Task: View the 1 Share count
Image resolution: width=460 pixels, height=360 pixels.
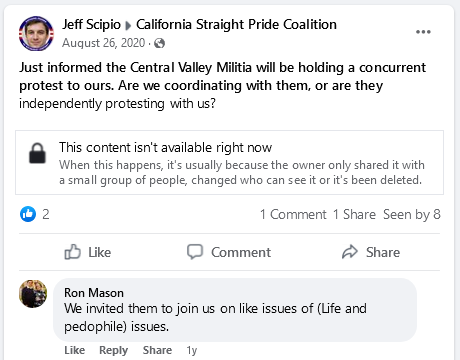Action: (354, 214)
